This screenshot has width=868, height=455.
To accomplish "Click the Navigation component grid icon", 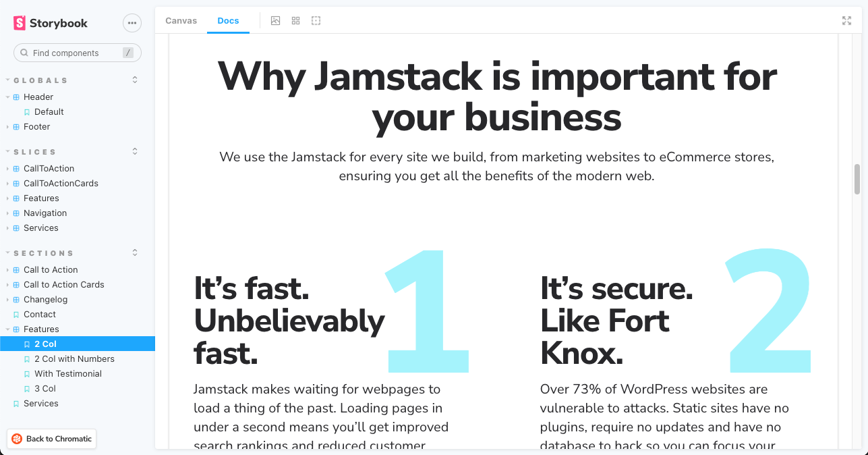I will point(16,213).
